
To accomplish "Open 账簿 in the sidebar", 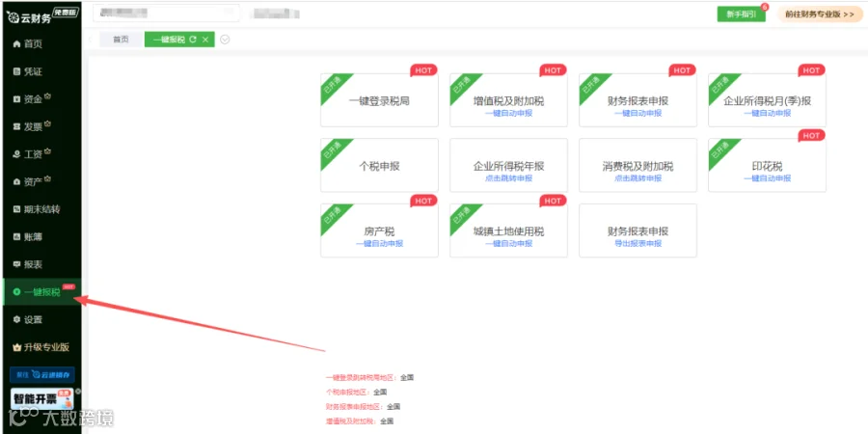I will [x=41, y=237].
